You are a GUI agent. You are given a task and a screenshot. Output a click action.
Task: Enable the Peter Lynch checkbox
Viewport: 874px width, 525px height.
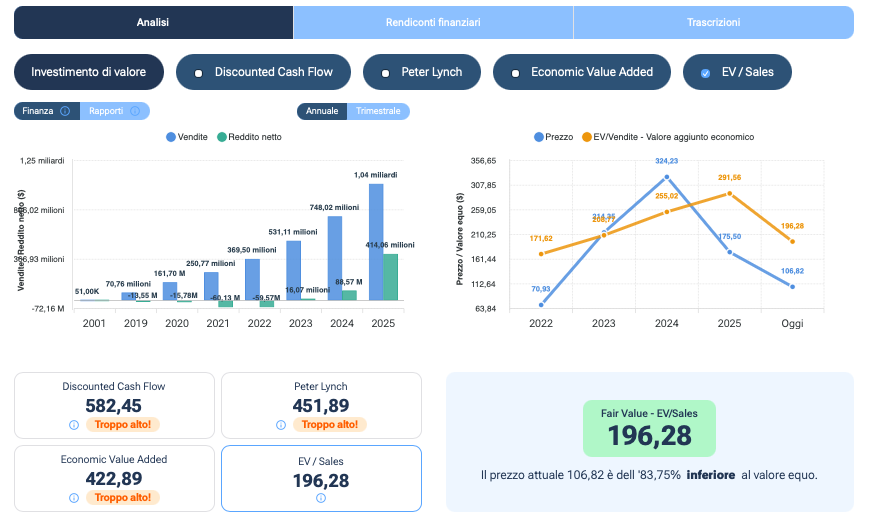pos(385,73)
